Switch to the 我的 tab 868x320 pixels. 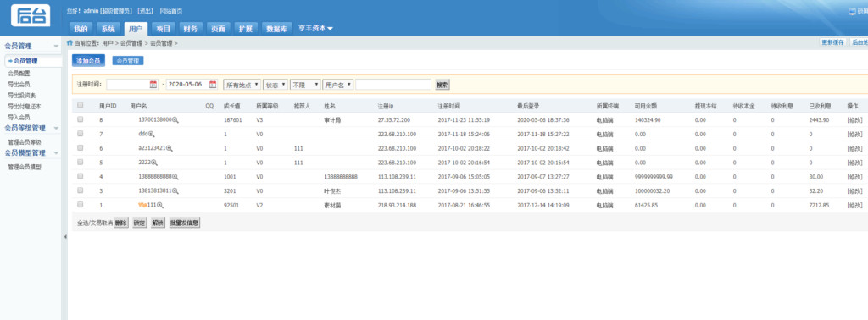[81, 29]
